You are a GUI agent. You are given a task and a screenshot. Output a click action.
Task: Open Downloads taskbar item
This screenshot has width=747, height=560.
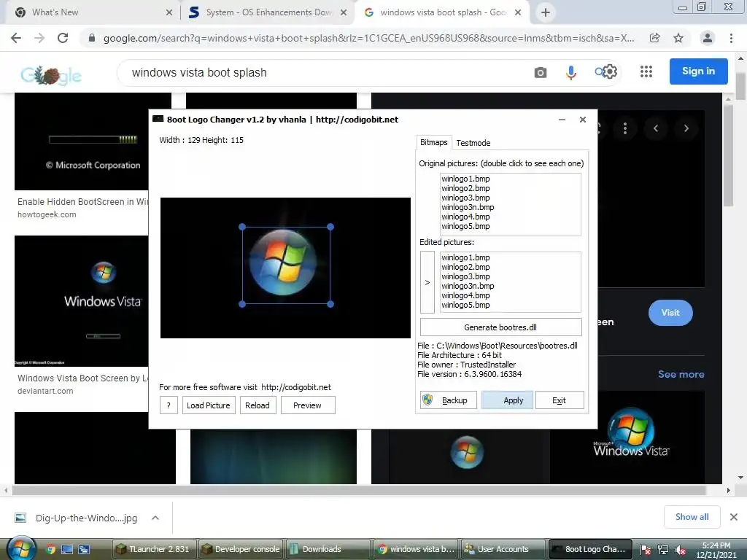328,549
